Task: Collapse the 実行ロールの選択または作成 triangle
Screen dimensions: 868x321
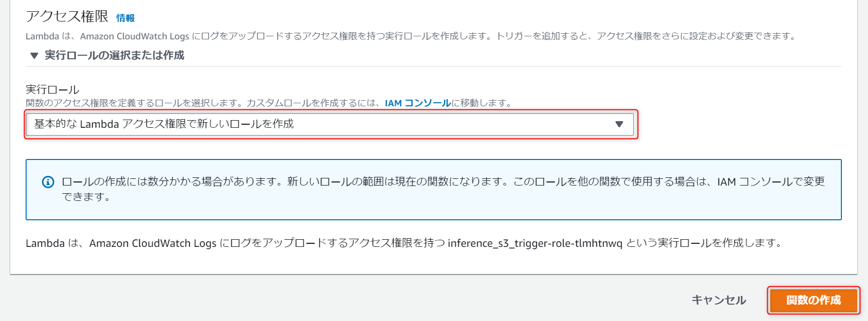Action: pos(34,56)
